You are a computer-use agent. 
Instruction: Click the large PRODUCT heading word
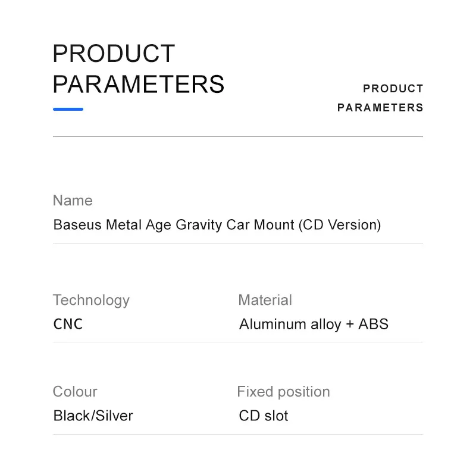[x=114, y=54]
